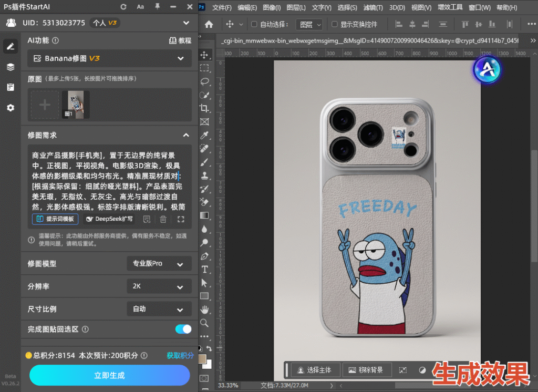This screenshot has height=392, width=538.
Task: Select the Pen tool
Action: pos(204,256)
